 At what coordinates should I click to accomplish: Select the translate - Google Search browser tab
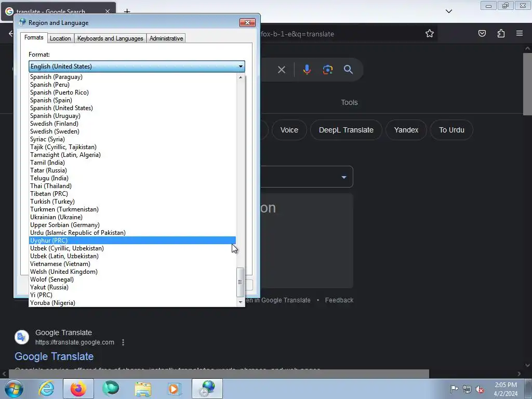pos(58,11)
